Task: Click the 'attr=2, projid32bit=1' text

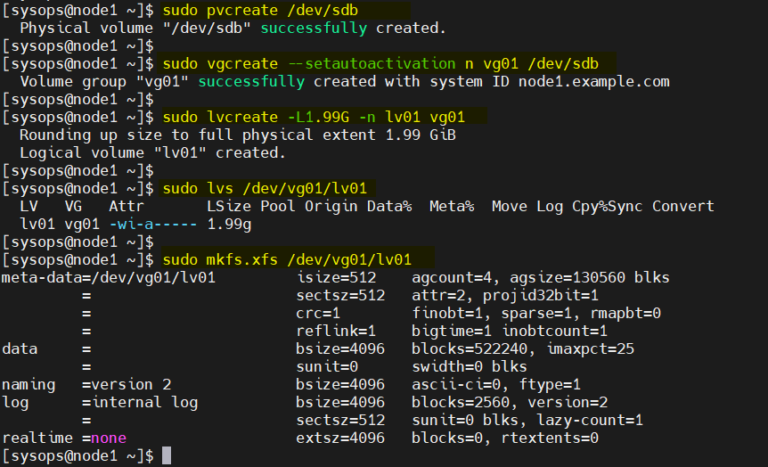Action: tap(505, 295)
